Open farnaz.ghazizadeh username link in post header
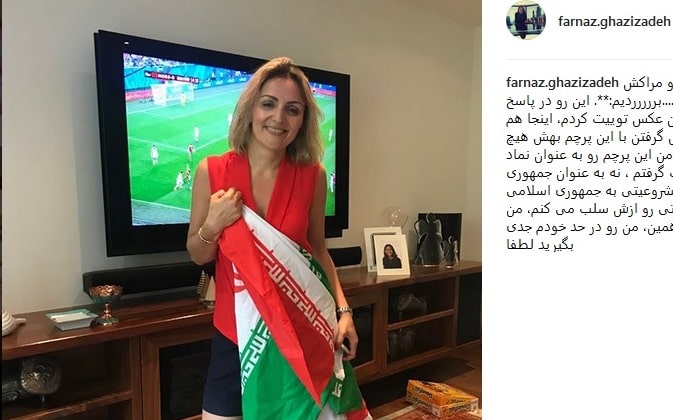 coord(614,21)
